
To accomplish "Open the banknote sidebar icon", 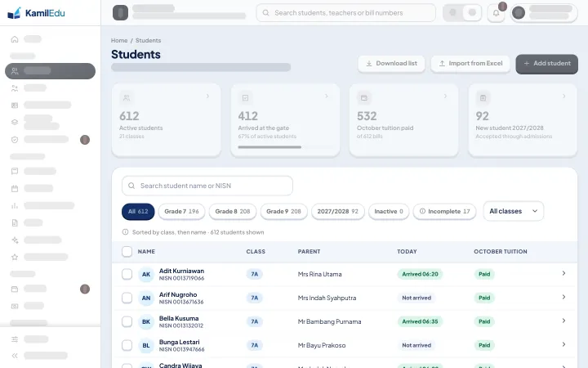I will pos(15,306).
